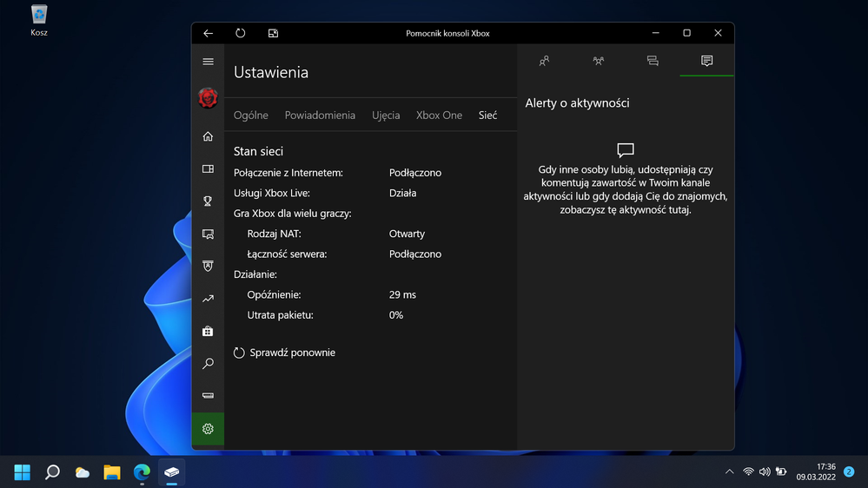Screen dimensions: 868x488
Task: Click the Search magnifier in sidebar
Action: (x=208, y=364)
